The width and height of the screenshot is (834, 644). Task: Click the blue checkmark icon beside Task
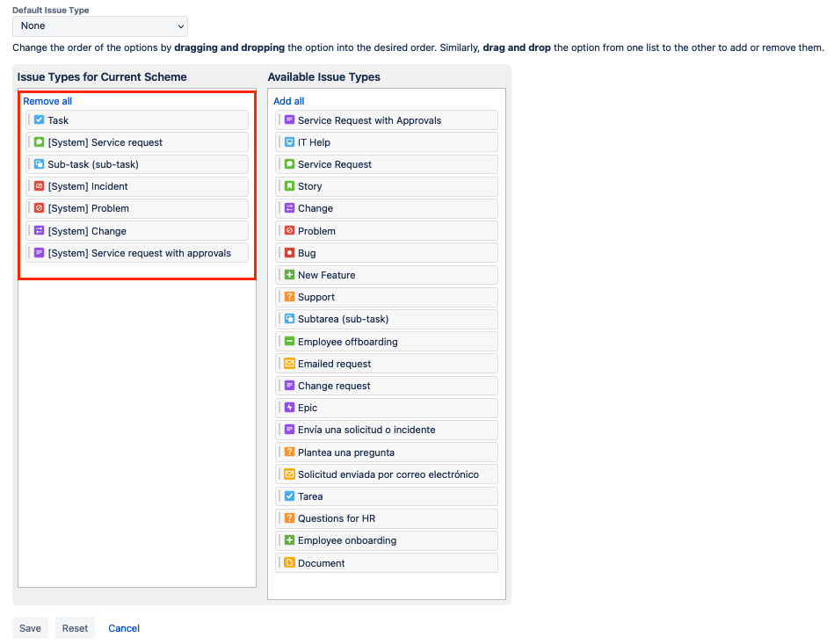point(39,119)
